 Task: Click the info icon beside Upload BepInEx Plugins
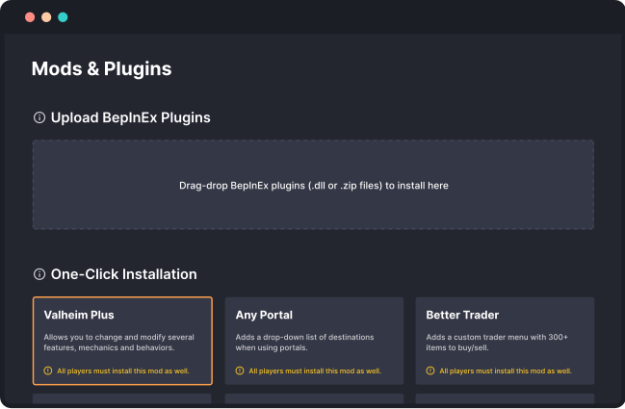pyautogui.click(x=39, y=118)
